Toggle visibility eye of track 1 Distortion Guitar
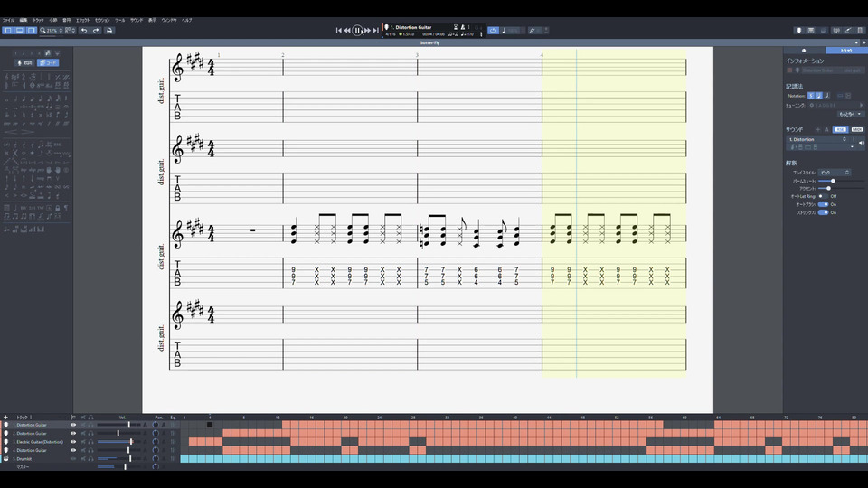Image resolution: width=868 pixels, height=488 pixels. click(73, 425)
